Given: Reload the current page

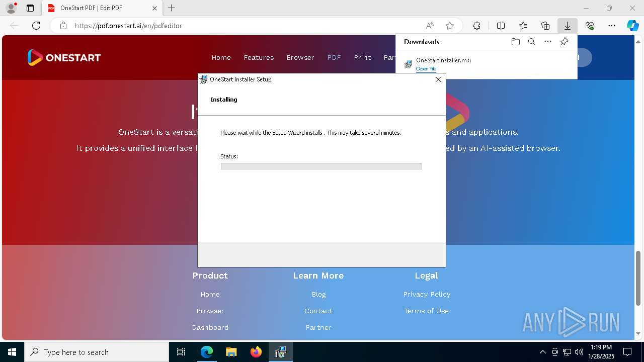Looking at the screenshot, I should 36,26.
